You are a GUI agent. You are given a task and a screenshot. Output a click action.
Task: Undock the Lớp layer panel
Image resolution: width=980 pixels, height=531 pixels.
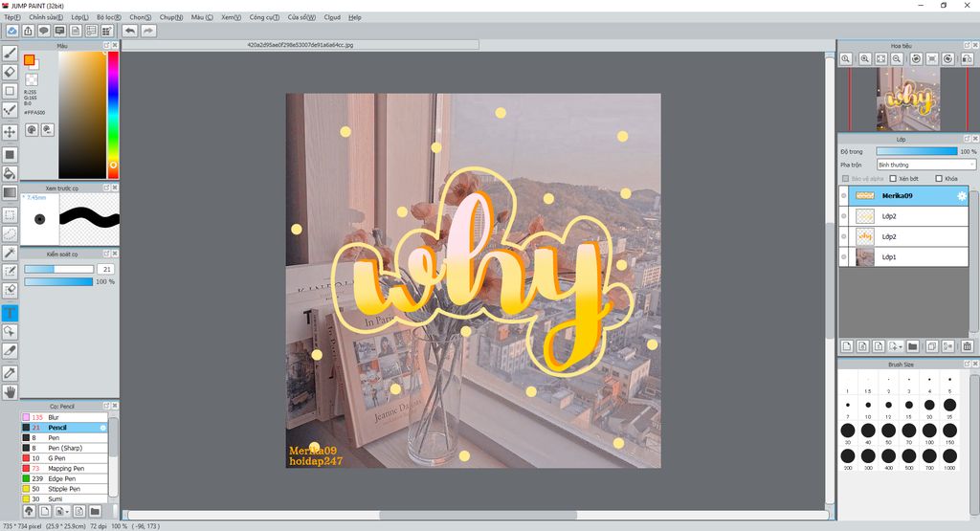pos(967,139)
